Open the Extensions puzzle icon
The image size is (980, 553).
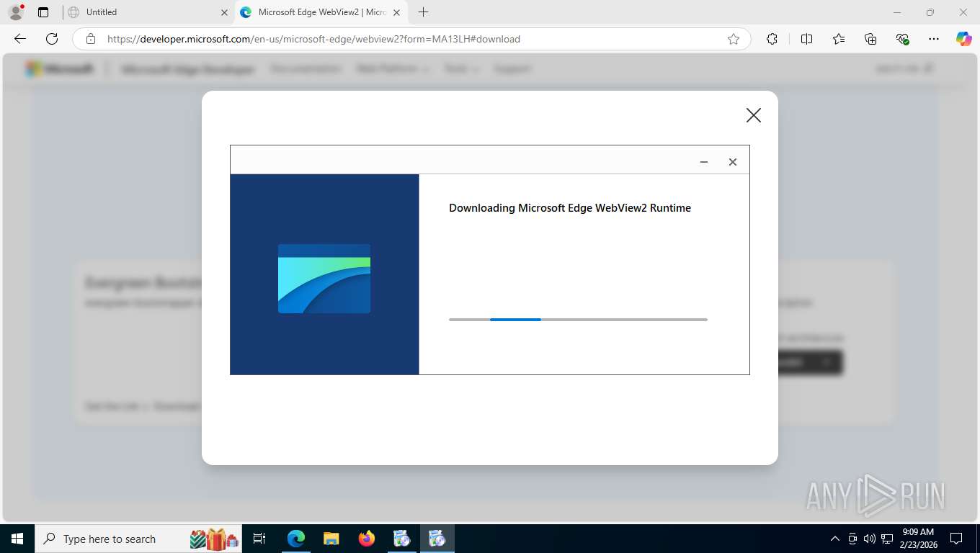point(772,39)
